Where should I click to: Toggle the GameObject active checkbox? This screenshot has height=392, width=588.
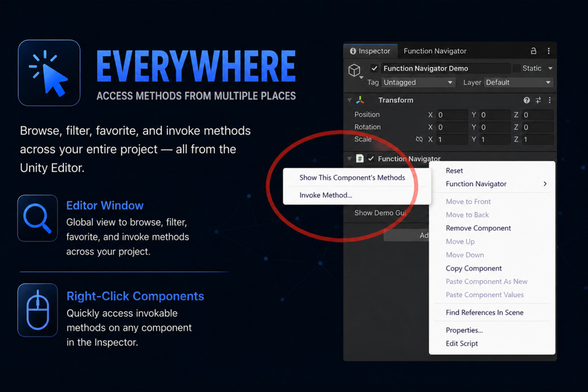click(x=374, y=69)
